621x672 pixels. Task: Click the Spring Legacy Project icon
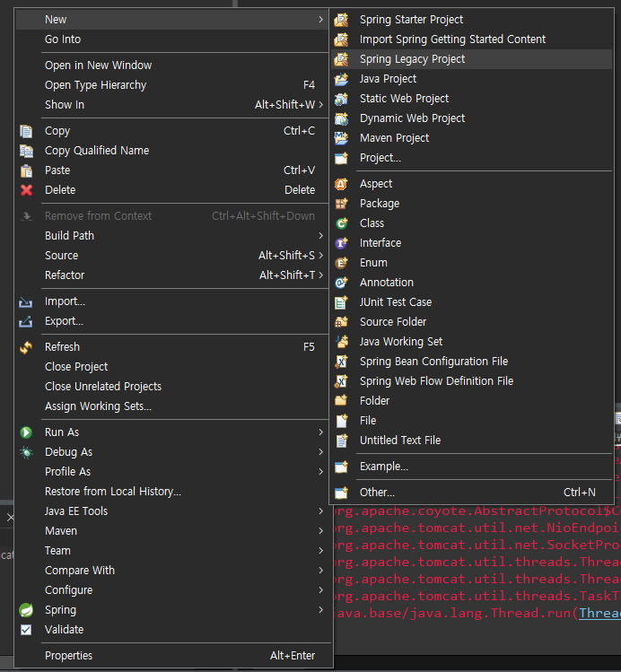[x=341, y=59]
